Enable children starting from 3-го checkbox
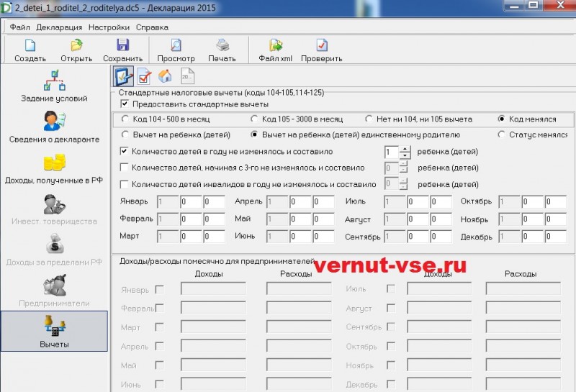Image resolution: width=576 pixels, height=392 pixels. tap(125, 168)
